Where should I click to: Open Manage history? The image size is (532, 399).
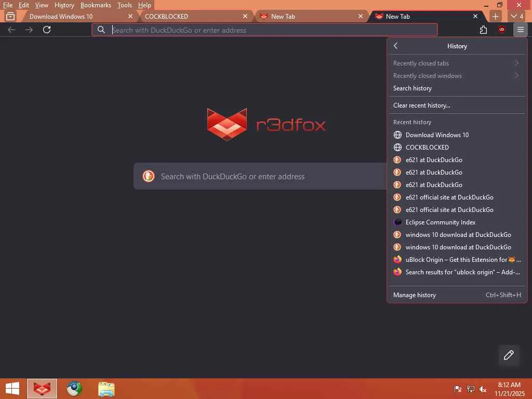(x=457, y=295)
